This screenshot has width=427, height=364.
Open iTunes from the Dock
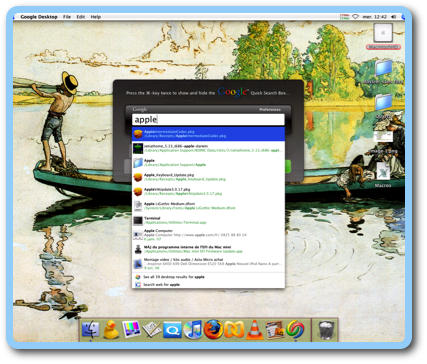point(193,329)
